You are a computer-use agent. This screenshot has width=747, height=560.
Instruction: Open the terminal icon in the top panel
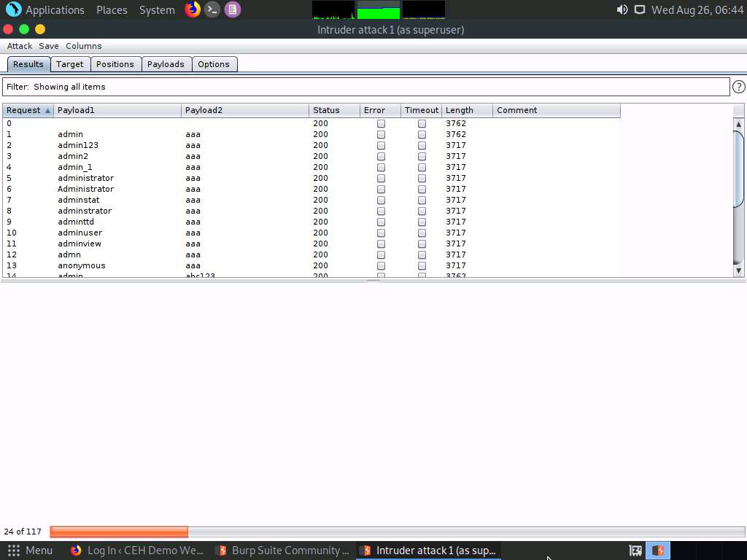(x=211, y=9)
